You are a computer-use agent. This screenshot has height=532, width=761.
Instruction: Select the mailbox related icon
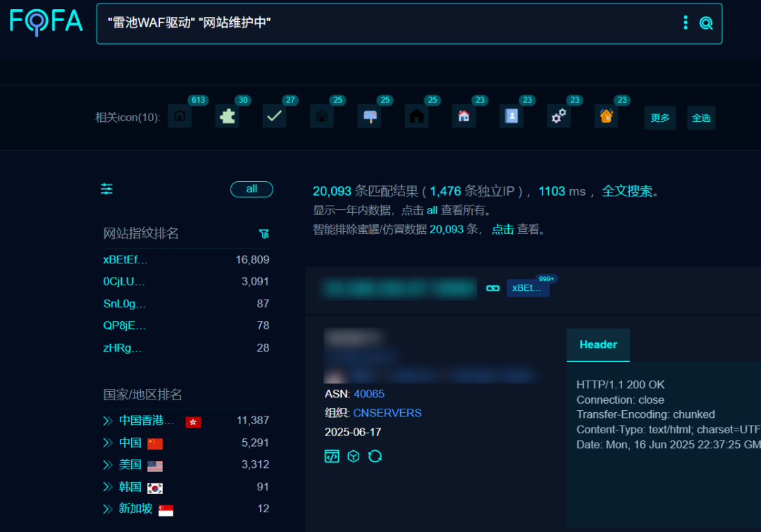(x=369, y=116)
